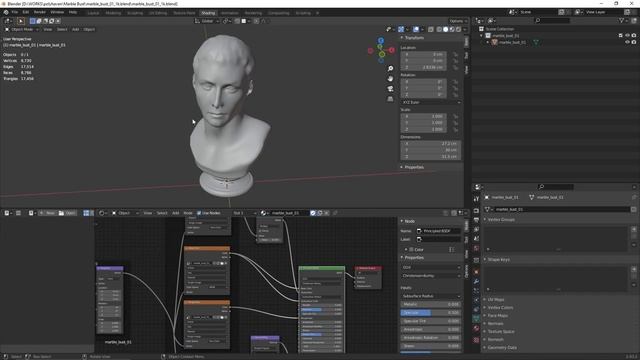Viewport: 640px width, 360px height.
Task: Open the File menu
Action: coord(15,12)
